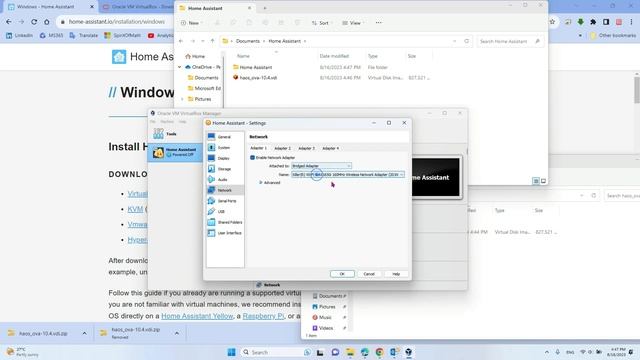This screenshot has width=640, height=360.
Task: Open the Sort dropdown in File Explorer
Action: point(321,23)
